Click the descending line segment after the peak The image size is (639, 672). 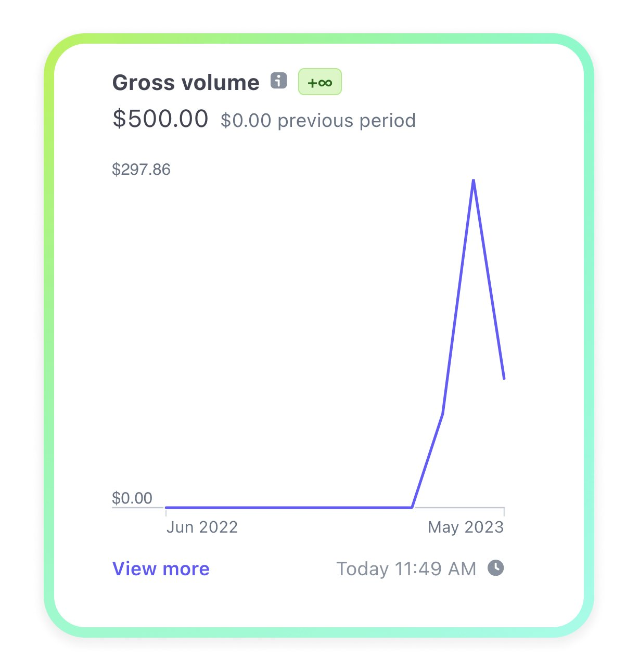coord(489,279)
